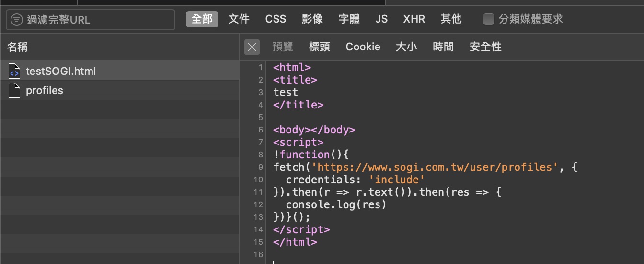Open the 安全性 tab
The image size is (644, 264).
tap(486, 47)
